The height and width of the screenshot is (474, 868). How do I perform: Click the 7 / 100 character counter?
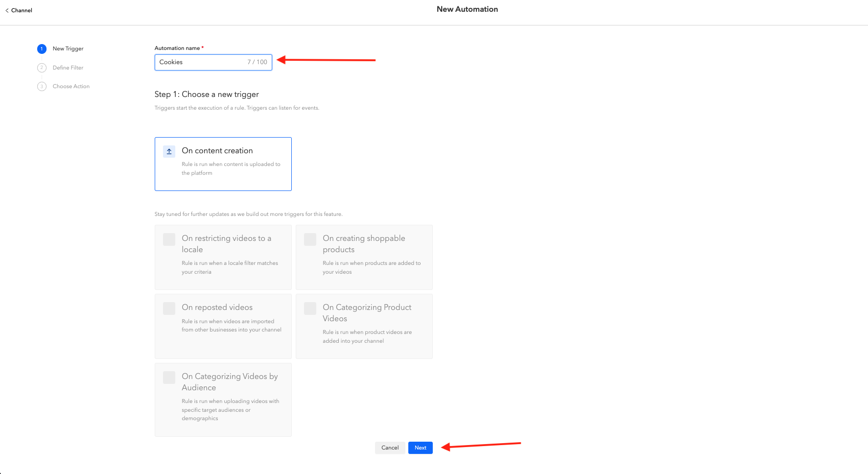[x=257, y=62]
